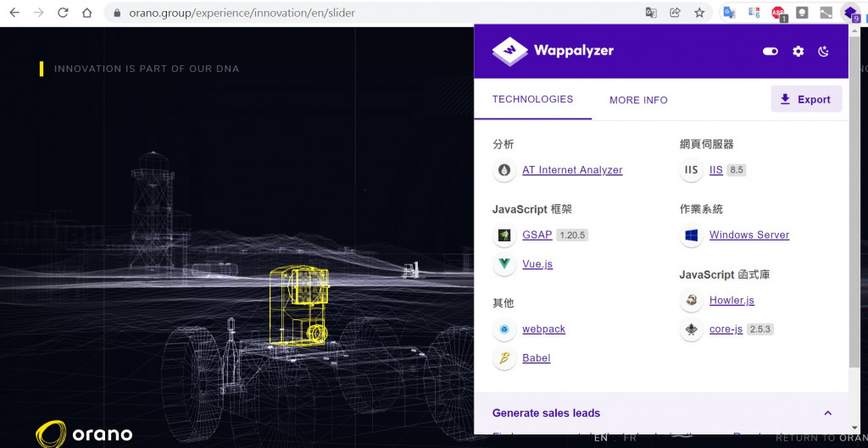Screen dimensions: 868x448
Task: Reload the current page
Action: click(63, 13)
